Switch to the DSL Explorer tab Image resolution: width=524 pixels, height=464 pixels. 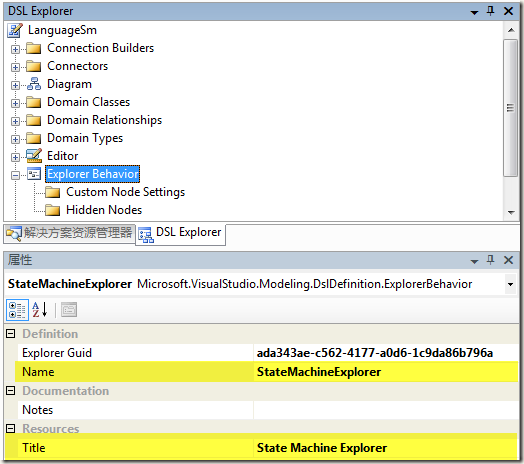pos(180,234)
